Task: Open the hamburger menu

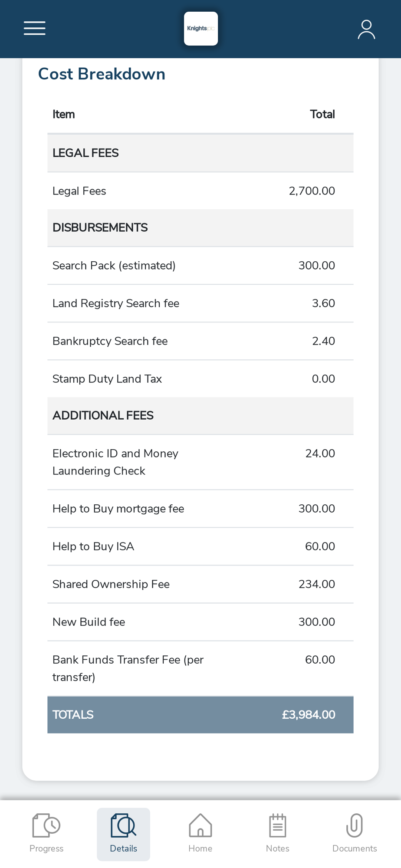Action: click(35, 28)
